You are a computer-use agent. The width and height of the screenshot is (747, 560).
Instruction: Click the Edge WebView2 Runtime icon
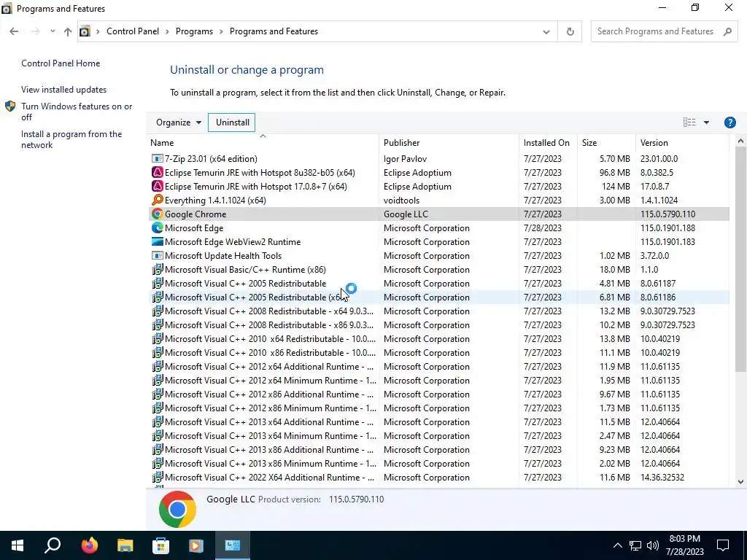click(158, 242)
